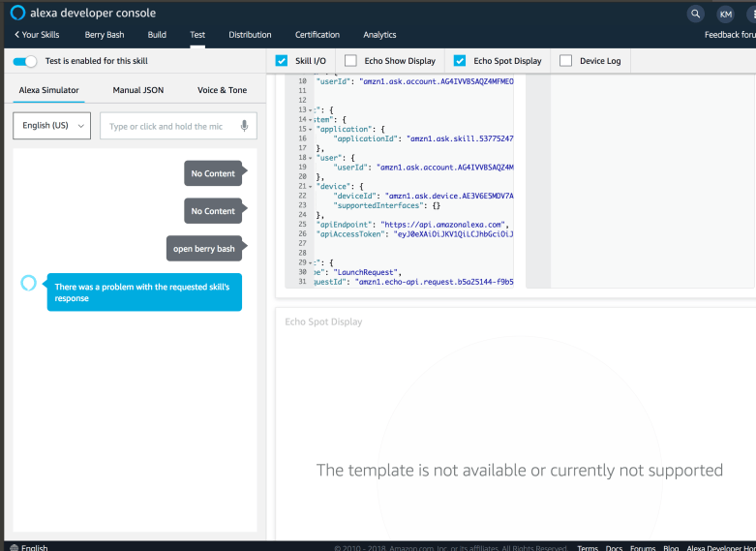Select the Test tab
The image size is (756, 551).
coord(197,35)
